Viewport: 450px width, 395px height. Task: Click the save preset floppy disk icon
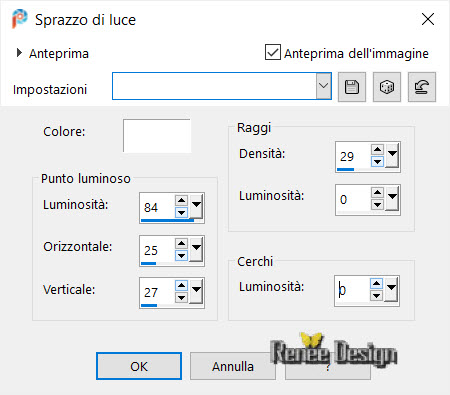tap(352, 87)
